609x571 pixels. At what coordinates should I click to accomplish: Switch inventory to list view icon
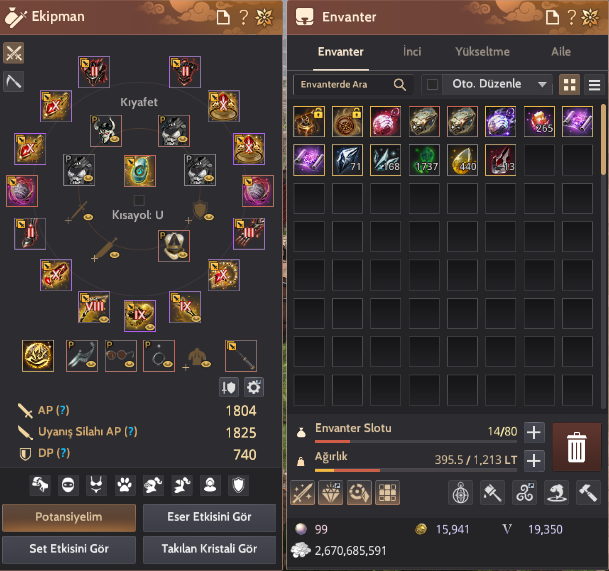[x=594, y=85]
